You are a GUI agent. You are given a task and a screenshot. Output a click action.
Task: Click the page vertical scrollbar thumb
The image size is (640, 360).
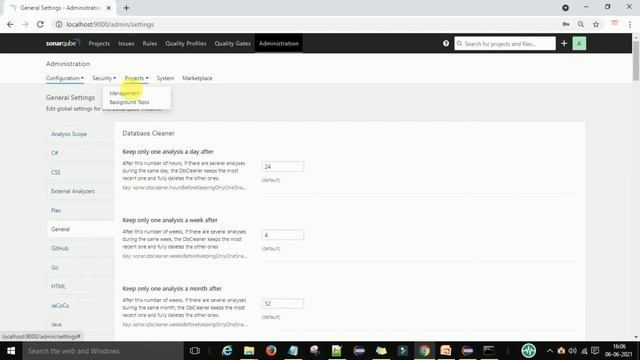click(x=636, y=60)
